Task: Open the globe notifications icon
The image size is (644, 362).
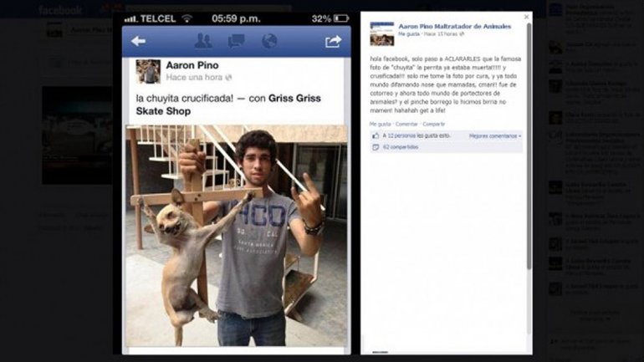Action: coord(269,41)
